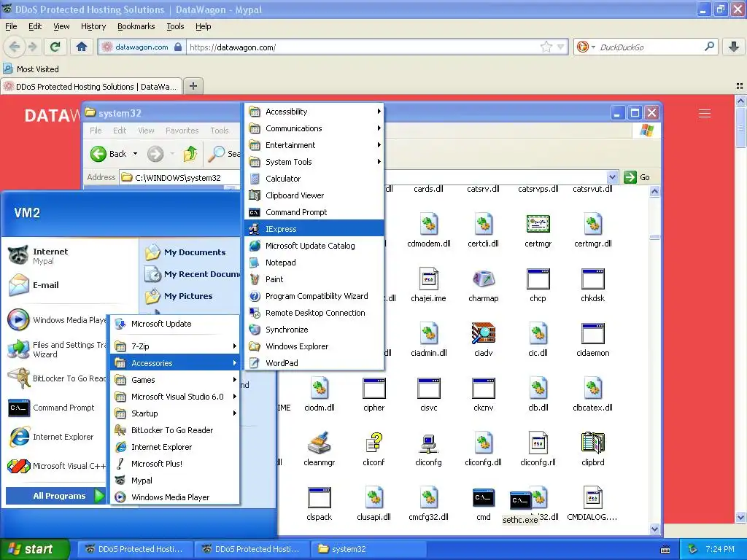This screenshot has width=747, height=560.
Task: Expand the System Tools submenu
Action: tap(314, 162)
